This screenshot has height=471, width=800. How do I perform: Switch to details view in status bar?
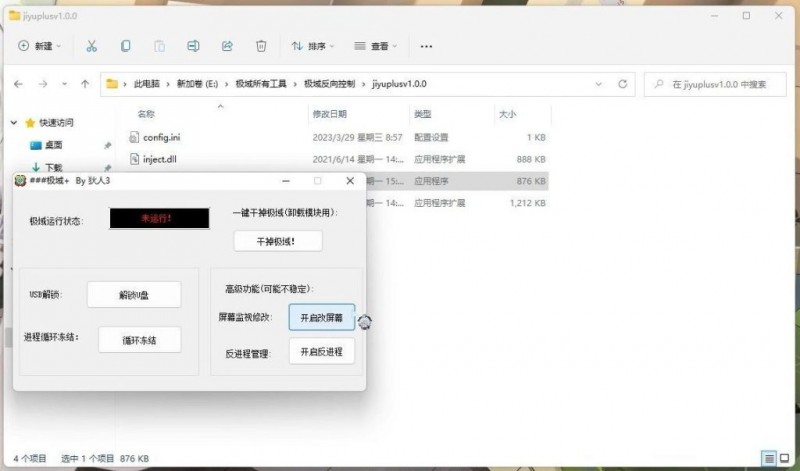(x=769, y=458)
